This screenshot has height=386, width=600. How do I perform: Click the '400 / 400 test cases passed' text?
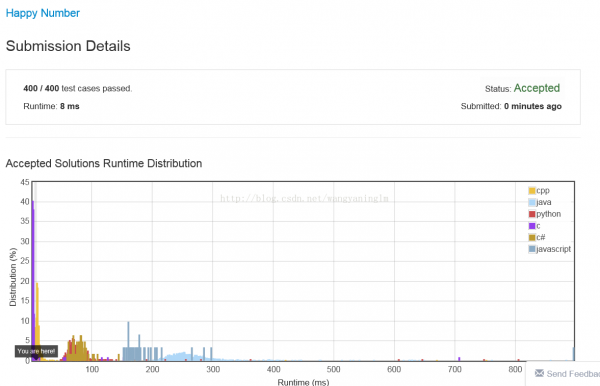[78, 88]
